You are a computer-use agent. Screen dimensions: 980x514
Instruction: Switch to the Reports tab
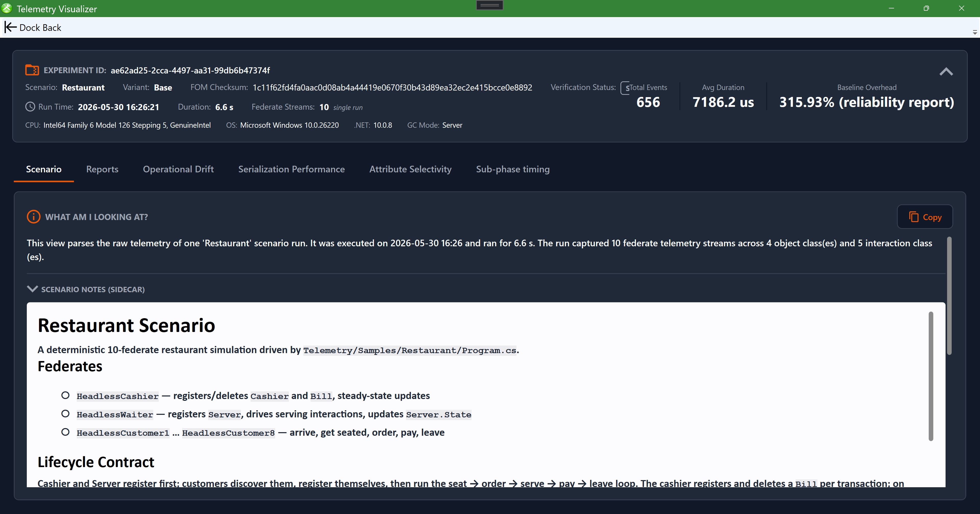pyautogui.click(x=102, y=169)
